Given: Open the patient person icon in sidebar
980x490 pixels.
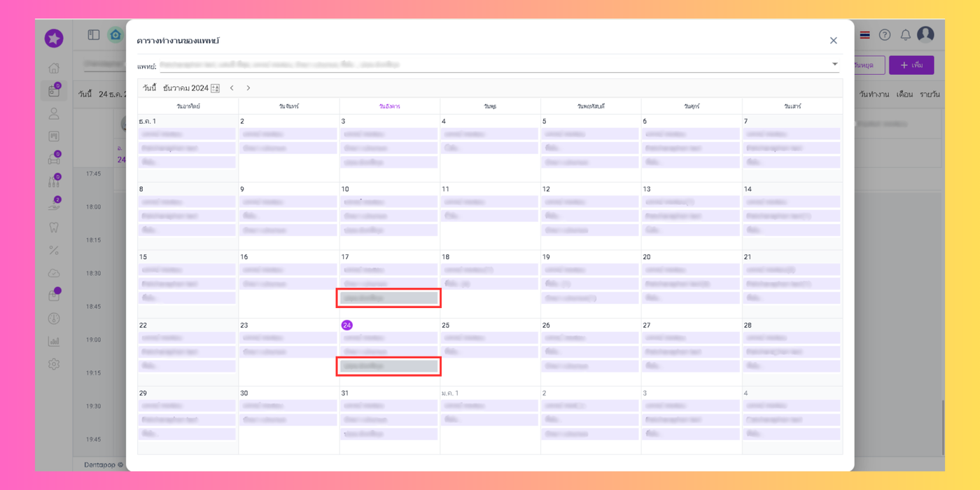Looking at the screenshot, I should 54,113.
